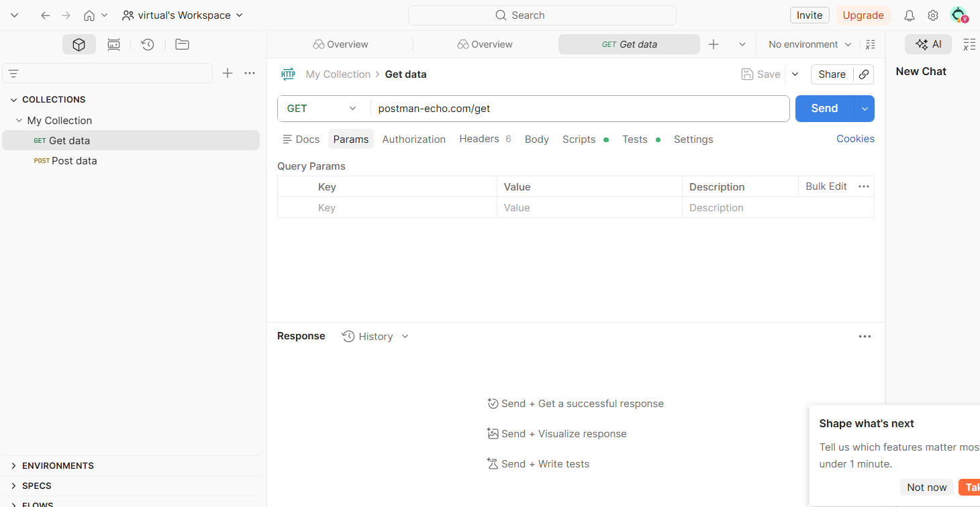Image resolution: width=980 pixels, height=507 pixels.
Task: Open the Query Params table three-dots menu
Action: 864,186
